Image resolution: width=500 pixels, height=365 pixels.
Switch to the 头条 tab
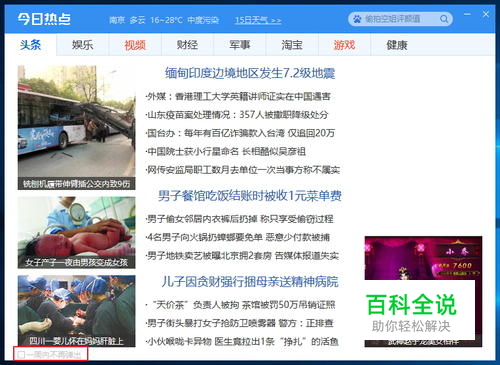point(30,45)
